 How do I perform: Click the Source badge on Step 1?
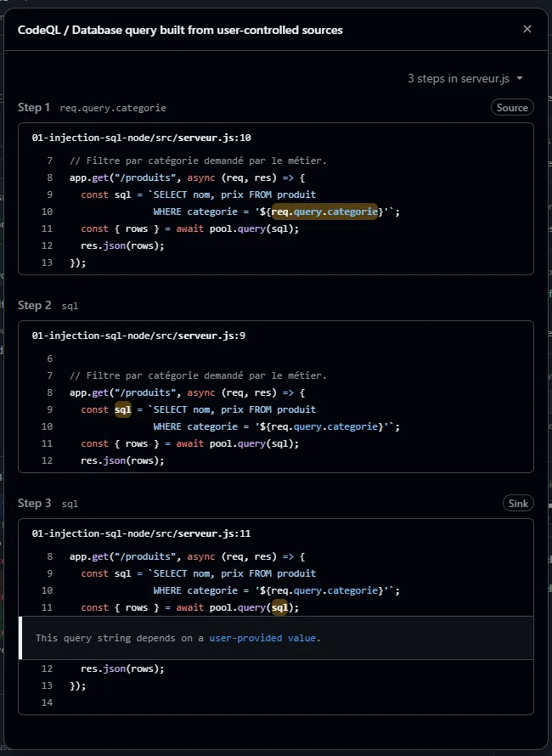click(512, 108)
